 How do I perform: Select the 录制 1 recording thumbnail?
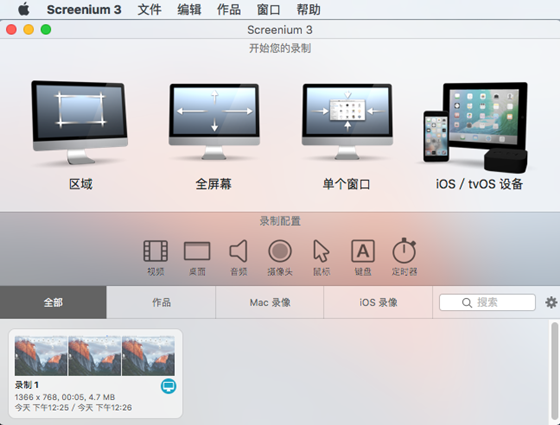[x=95, y=373]
